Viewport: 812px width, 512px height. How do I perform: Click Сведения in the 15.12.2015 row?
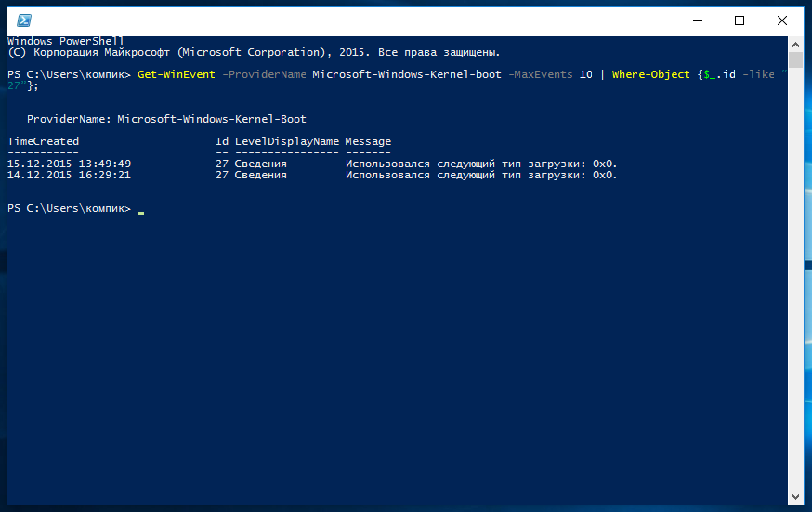tap(260, 164)
